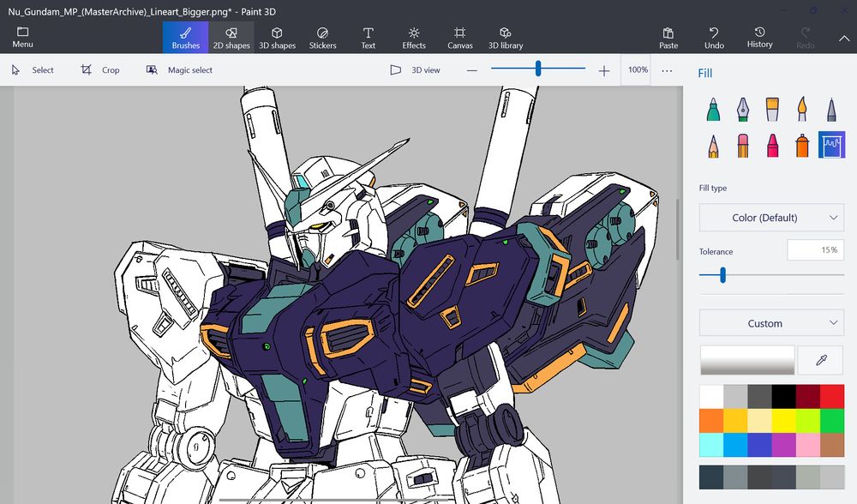Toggle 3D view mode
The image size is (857, 504).
pyautogui.click(x=415, y=70)
